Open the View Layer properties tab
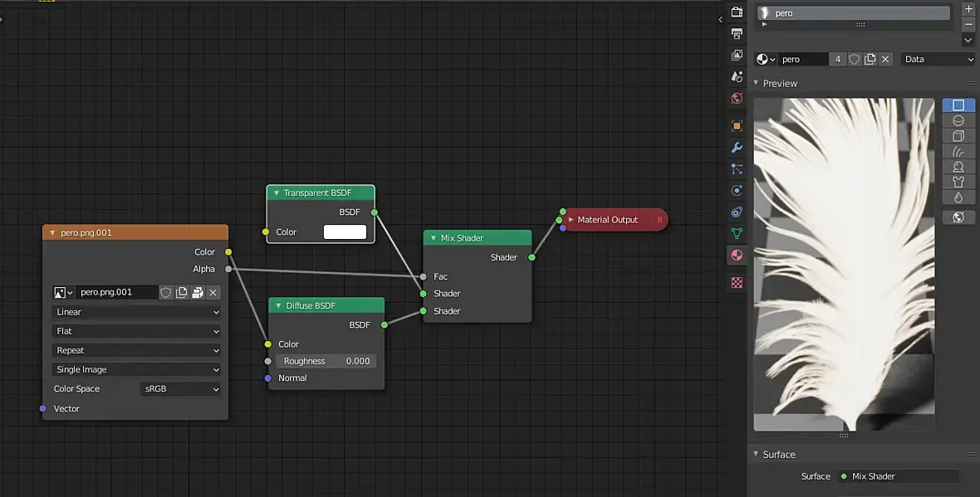Viewport: 980px width, 497px height. pyautogui.click(x=737, y=55)
